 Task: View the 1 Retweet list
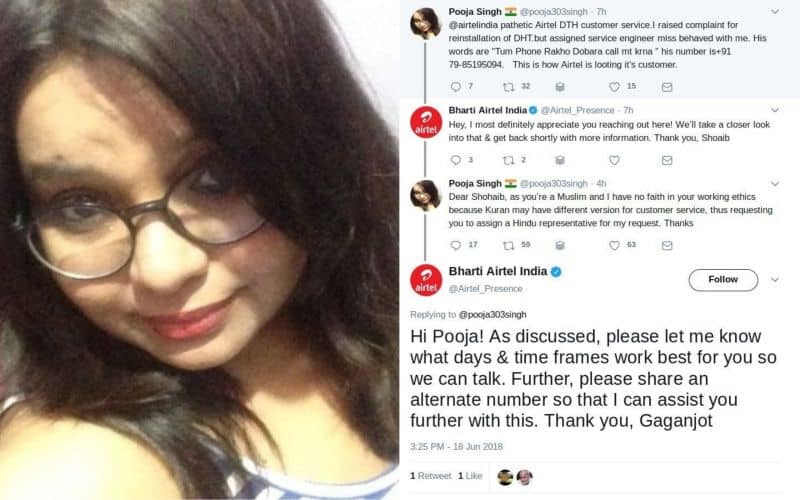click(431, 476)
